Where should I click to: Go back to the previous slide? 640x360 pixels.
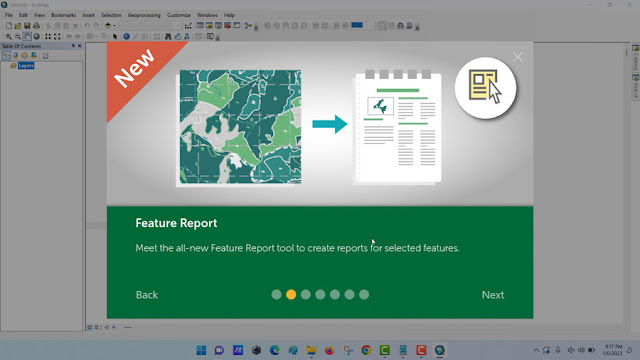pos(147,295)
